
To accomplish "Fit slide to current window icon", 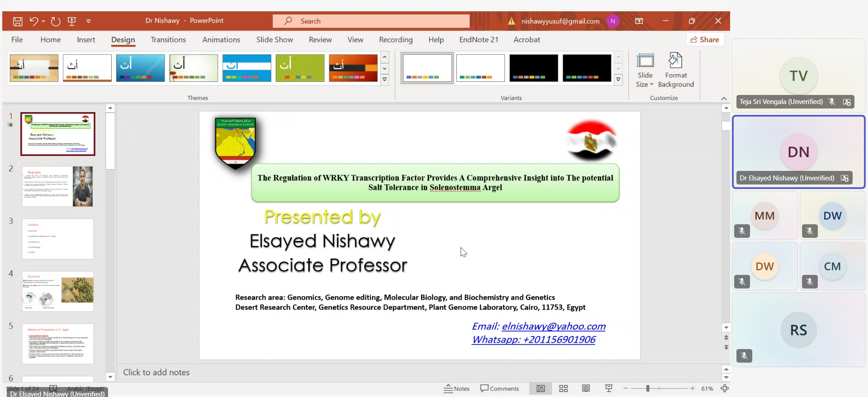I will (x=725, y=388).
